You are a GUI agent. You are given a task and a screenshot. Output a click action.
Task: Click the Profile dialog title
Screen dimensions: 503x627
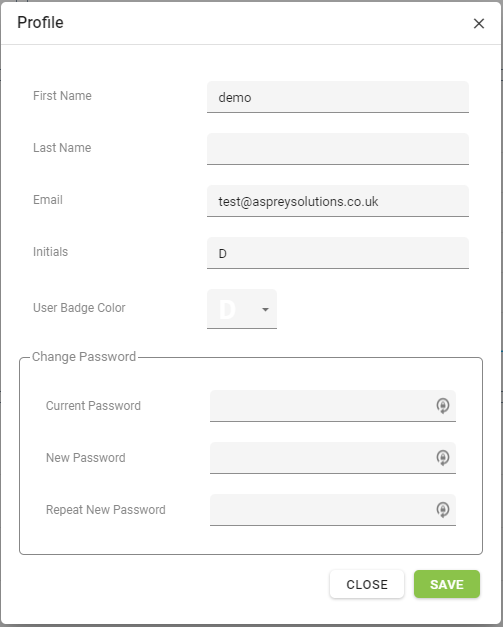[40, 22]
